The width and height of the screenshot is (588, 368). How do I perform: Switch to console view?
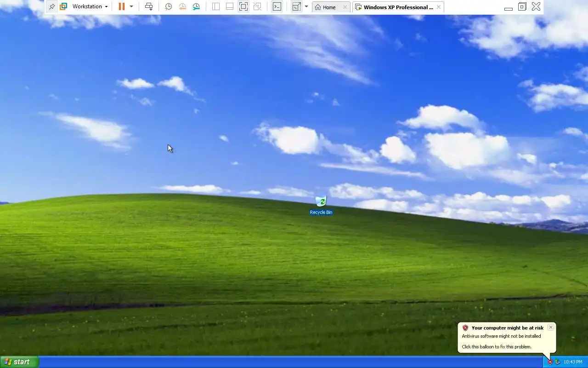click(x=277, y=6)
